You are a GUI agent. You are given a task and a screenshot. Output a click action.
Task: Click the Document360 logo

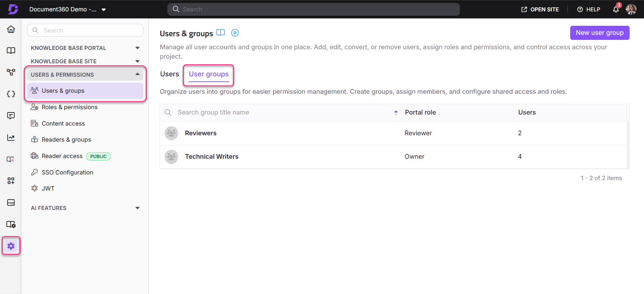pos(13,9)
